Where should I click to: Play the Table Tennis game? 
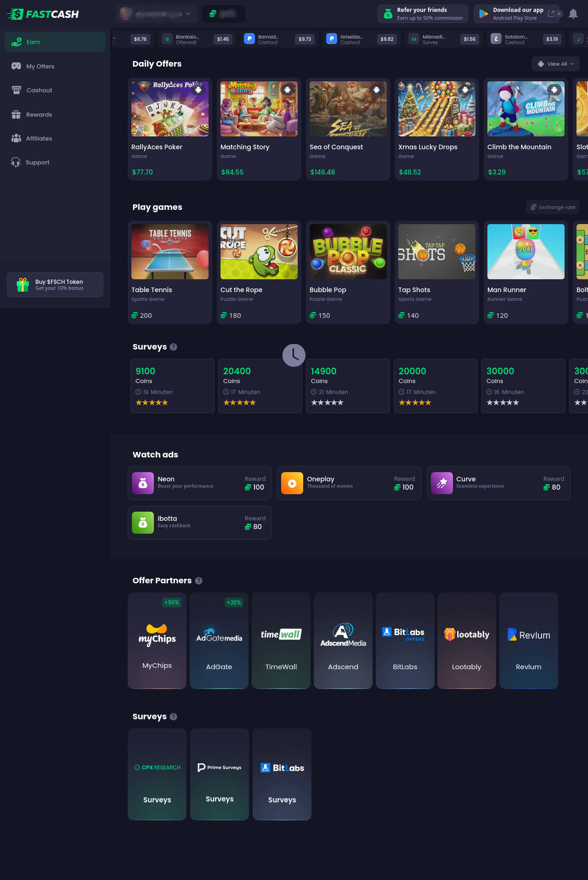[x=170, y=272]
